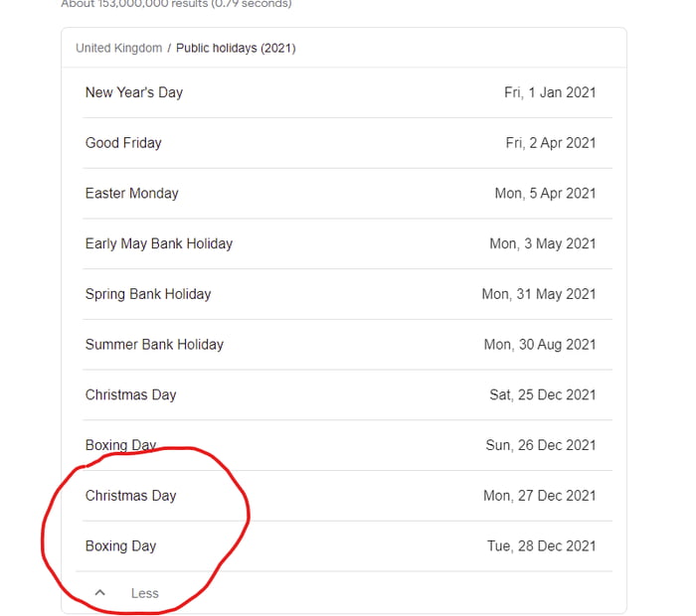Click the date "Mon, 5 Apr 2021"
Image resolution: width=696 pixels, height=616 pixels.
tap(545, 193)
